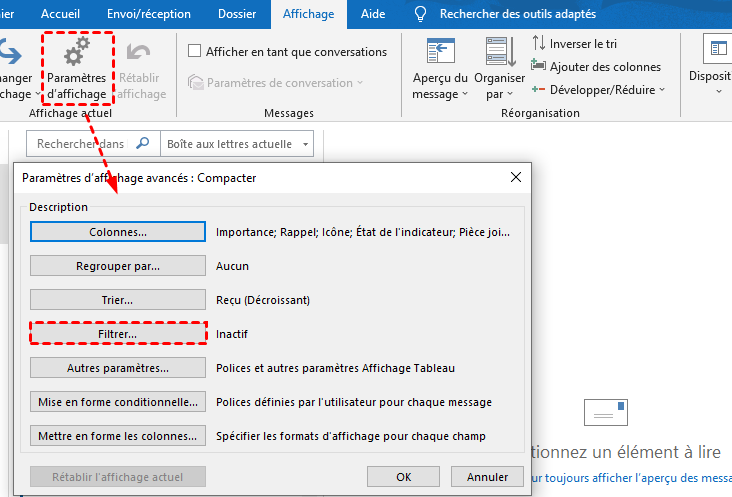This screenshot has width=732, height=497.
Task: Click the search magnifier icon
Action: pyautogui.click(x=143, y=144)
